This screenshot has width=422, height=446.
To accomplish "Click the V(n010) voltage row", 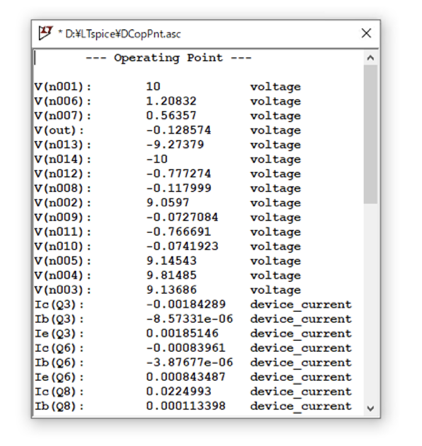I will (x=168, y=246).
